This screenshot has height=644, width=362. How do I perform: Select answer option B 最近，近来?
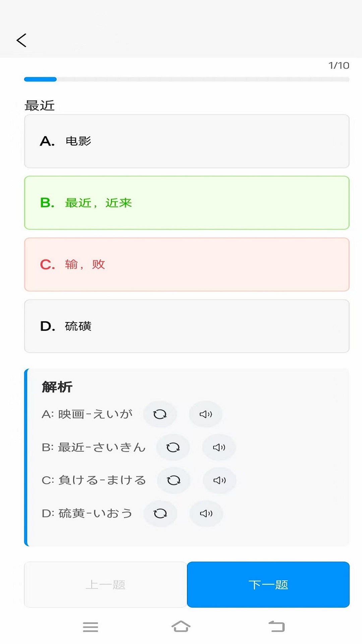coord(186,202)
